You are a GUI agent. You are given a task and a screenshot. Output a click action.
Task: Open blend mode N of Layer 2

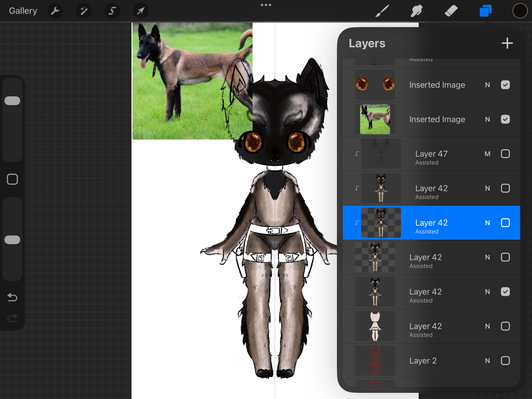pos(487,361)
